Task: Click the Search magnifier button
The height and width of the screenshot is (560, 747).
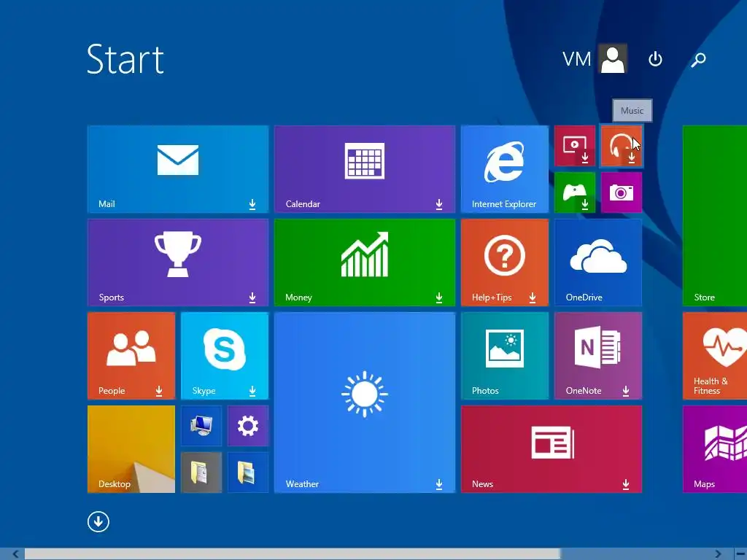Action: [698, 60]
